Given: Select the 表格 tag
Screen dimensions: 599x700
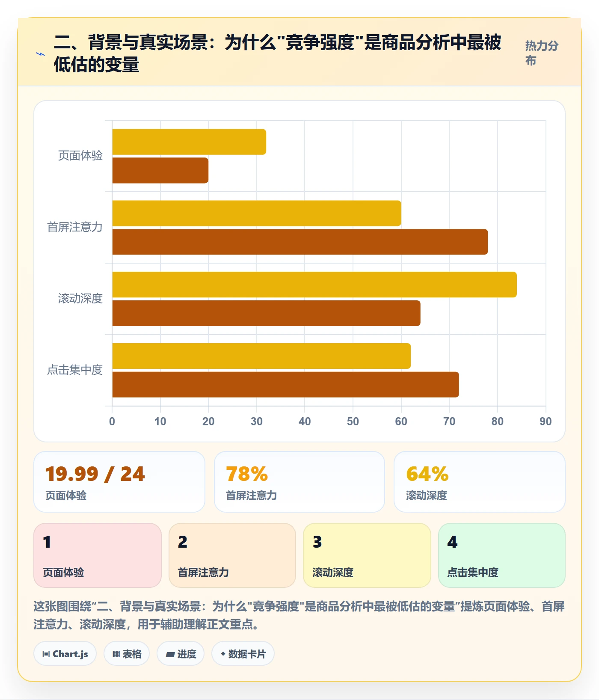Looking at the screenshot, I should point(127,653).
